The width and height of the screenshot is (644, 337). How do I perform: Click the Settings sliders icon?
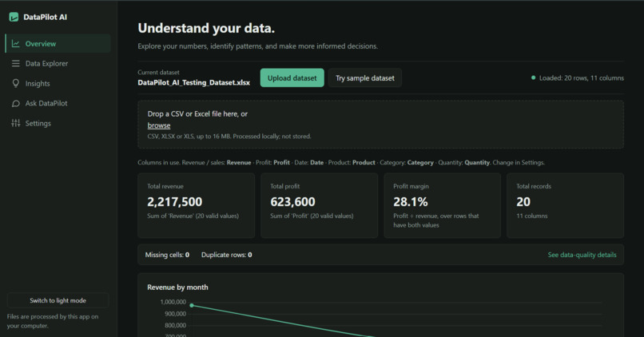pyautogui.click(x=16, y=123)
